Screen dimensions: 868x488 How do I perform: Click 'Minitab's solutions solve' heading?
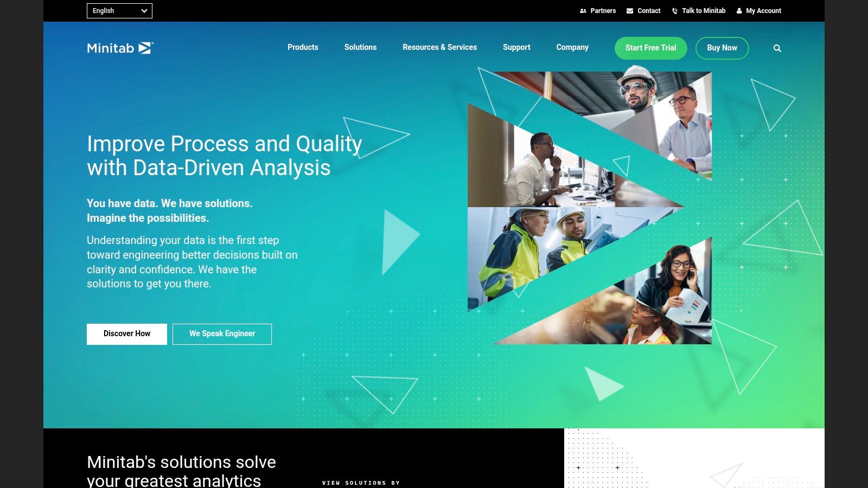181,462
